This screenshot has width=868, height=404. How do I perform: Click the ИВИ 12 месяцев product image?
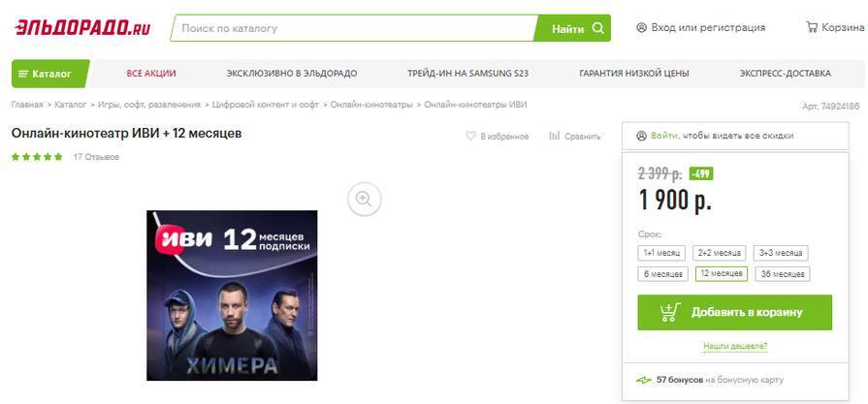point(232,295)
